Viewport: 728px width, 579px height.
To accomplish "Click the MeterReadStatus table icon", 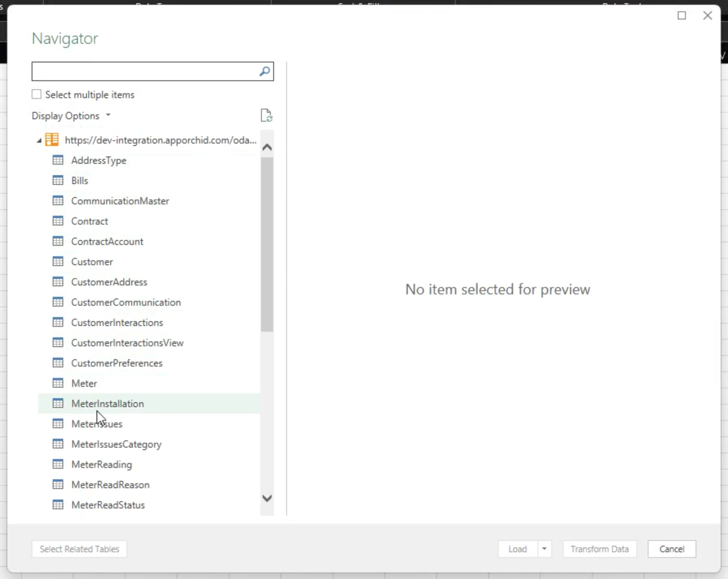I will tap(58, 505).
